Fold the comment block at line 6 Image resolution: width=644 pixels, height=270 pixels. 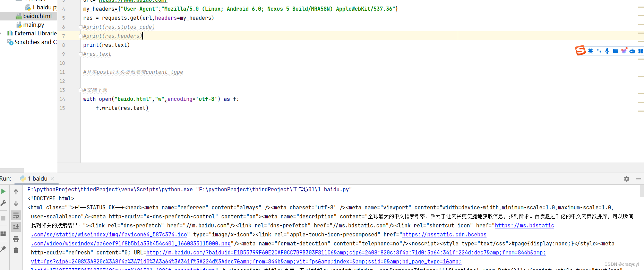click(x=80, y=27)
